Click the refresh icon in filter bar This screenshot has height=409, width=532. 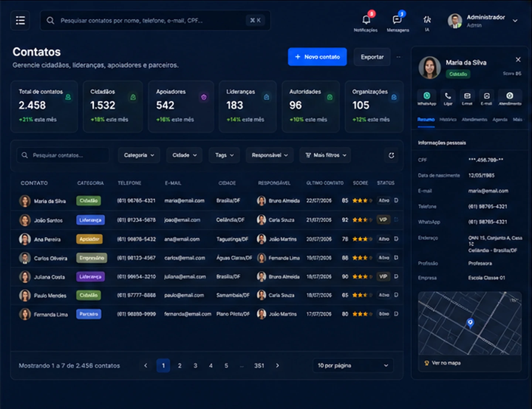pos(391,155)
